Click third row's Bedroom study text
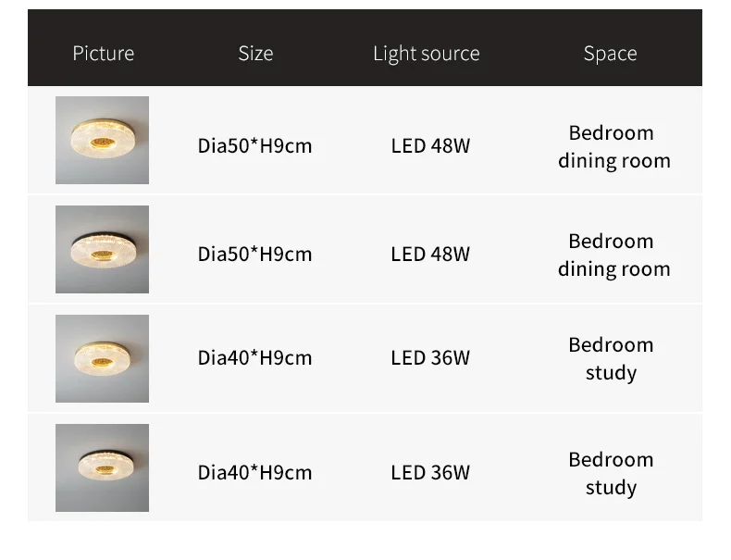The width and height of the screenshot is (731, 560). coord(611,358)
